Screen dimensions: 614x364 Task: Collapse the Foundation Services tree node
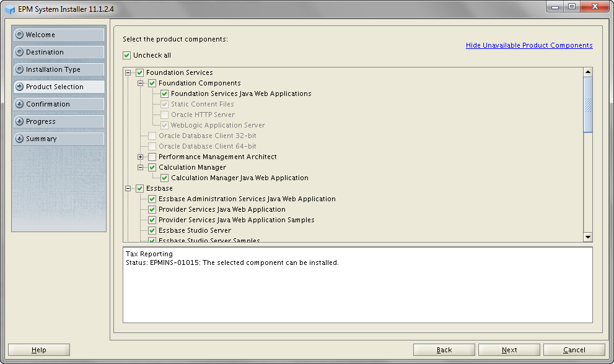(128, 73)
